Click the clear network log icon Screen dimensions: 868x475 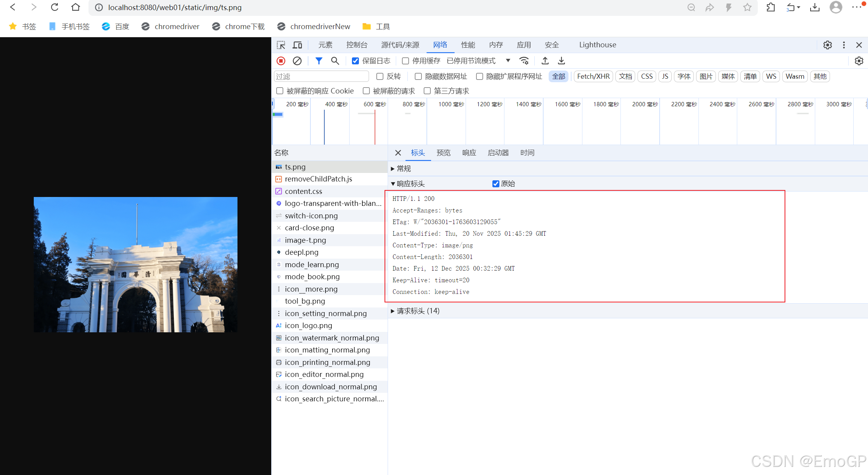click(x=297, y=61)
